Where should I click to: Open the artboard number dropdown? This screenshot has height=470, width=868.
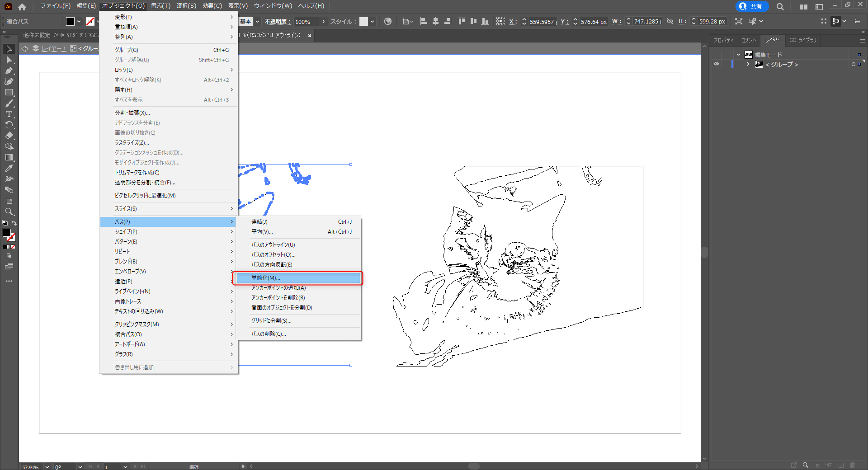pos(125,467)
